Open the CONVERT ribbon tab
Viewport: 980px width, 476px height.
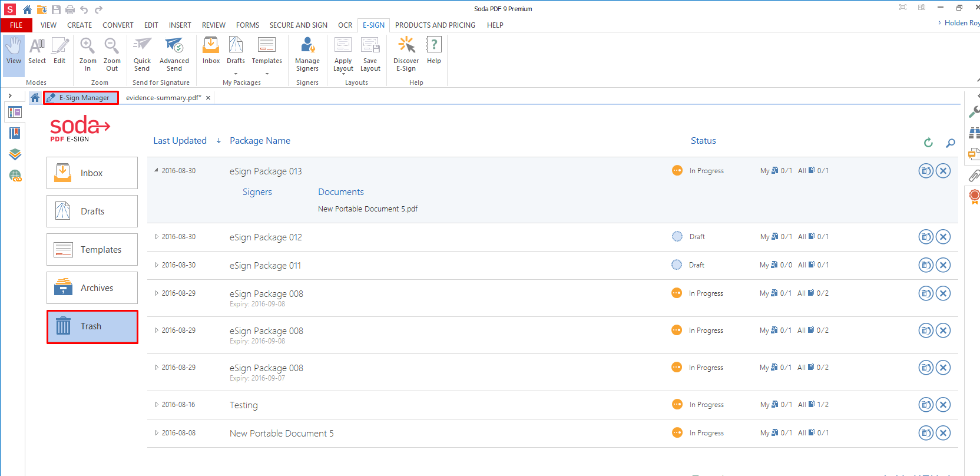[x=118, y=25]
